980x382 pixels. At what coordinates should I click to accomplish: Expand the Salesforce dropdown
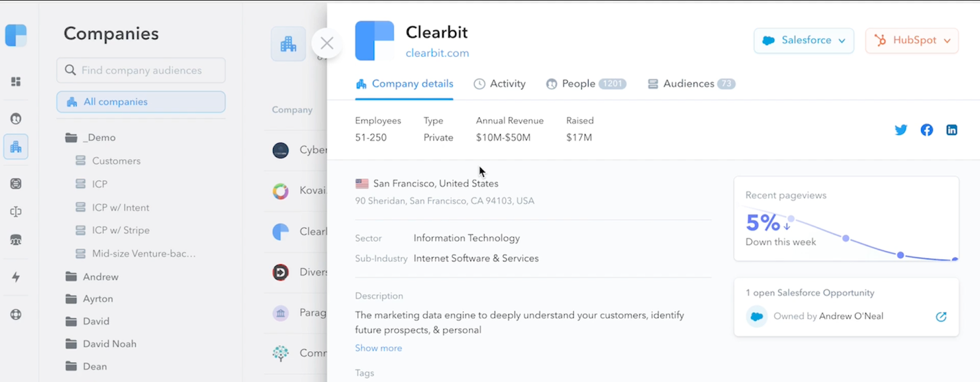click(x=803, y=40)
